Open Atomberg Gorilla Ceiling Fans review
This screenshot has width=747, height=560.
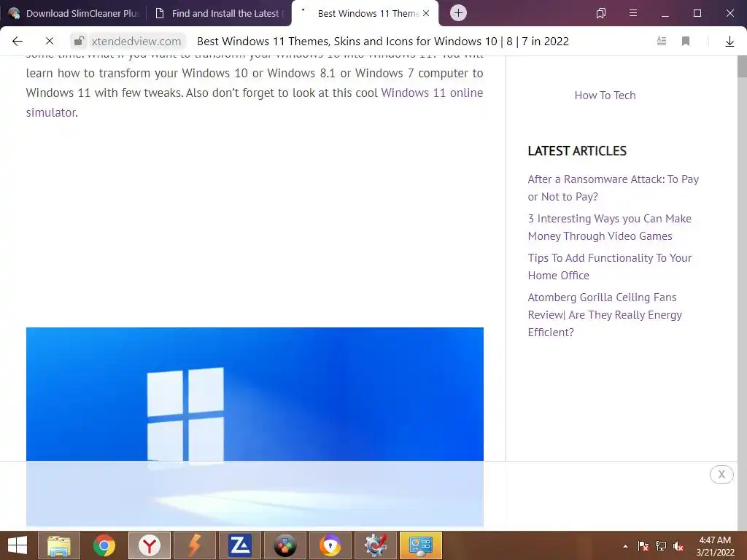605,315
